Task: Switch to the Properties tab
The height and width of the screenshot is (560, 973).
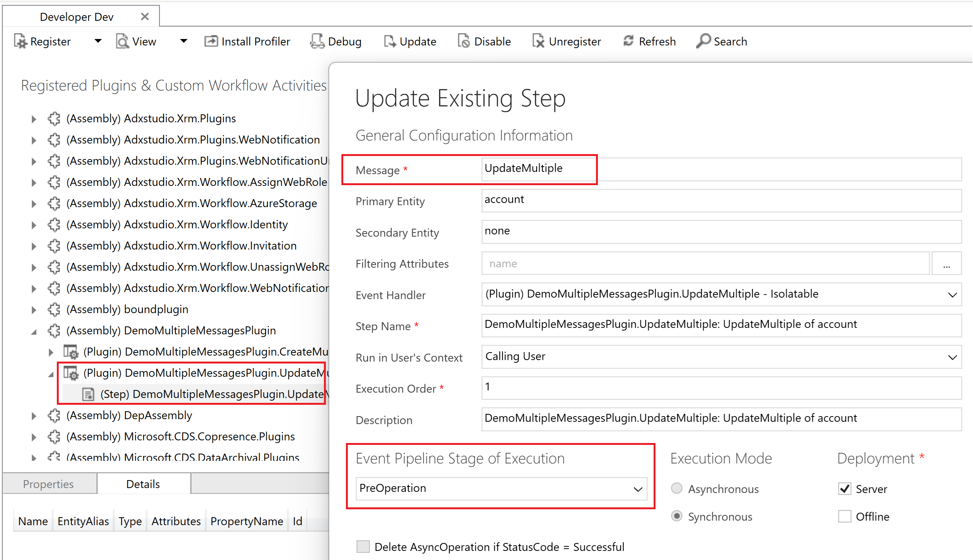Action: tap(48, 484)
